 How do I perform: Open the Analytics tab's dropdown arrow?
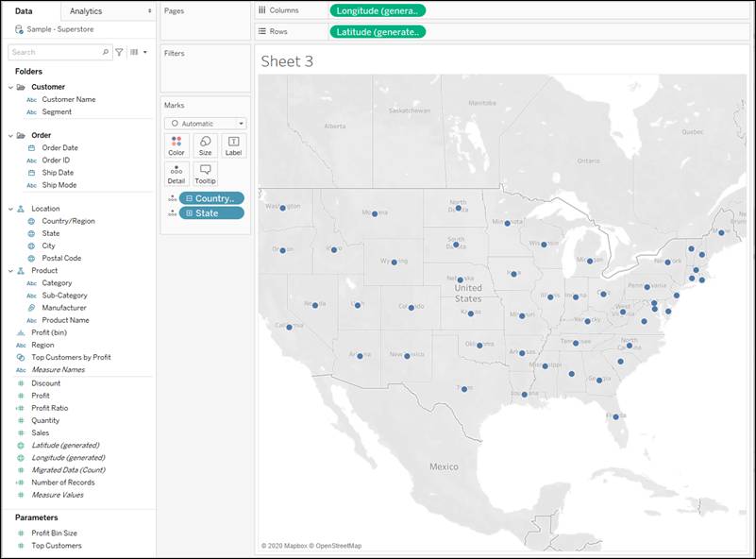coord(149,10)
